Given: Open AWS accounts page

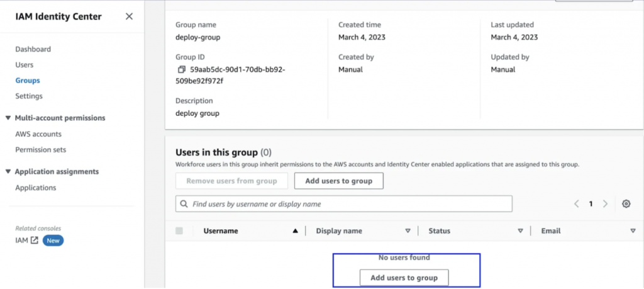Looking at the screenshot, I should tap(38, 134).
